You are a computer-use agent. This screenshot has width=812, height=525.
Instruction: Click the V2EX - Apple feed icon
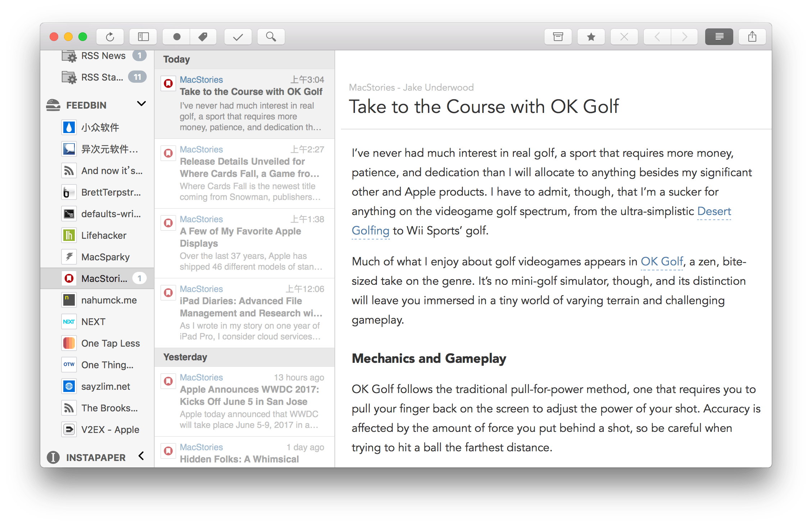69,429
